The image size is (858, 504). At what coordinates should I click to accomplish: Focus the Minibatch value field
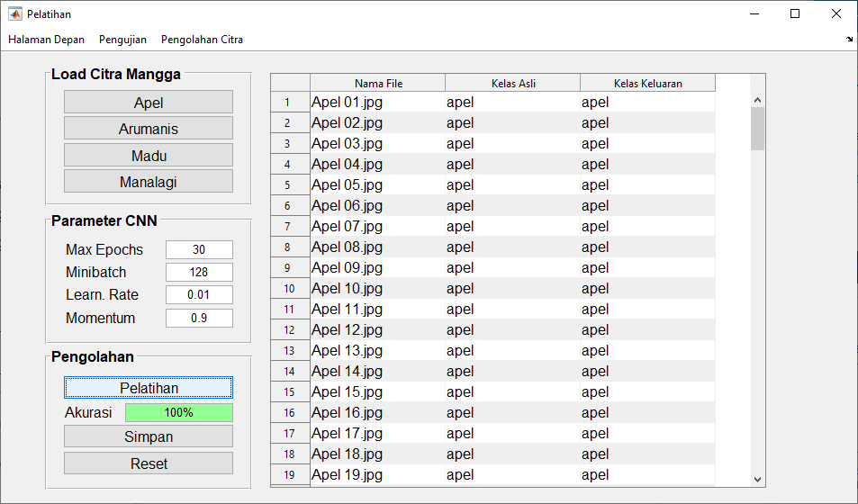pos(199,272)
